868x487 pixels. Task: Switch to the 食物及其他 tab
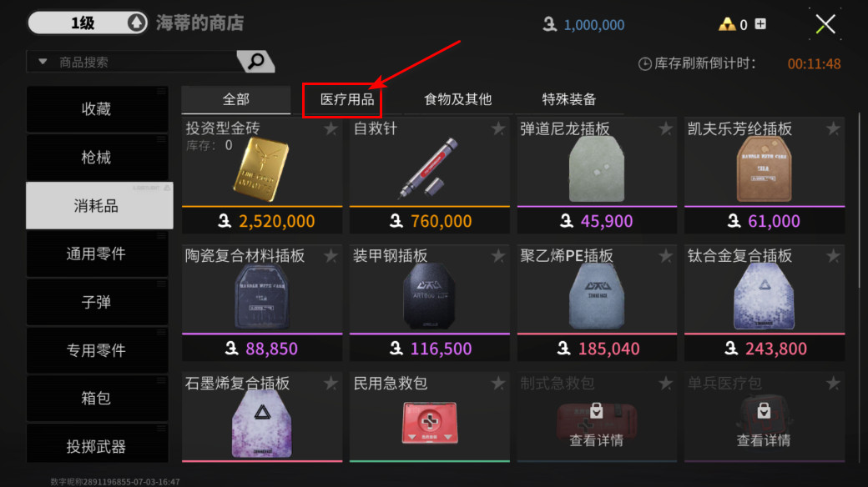(x=458, y=99)
